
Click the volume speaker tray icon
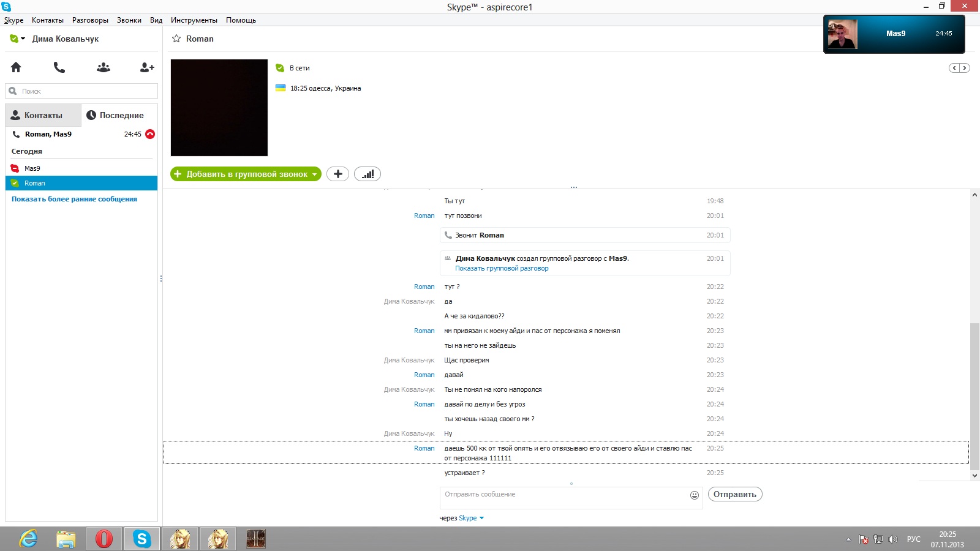(893, 539)
